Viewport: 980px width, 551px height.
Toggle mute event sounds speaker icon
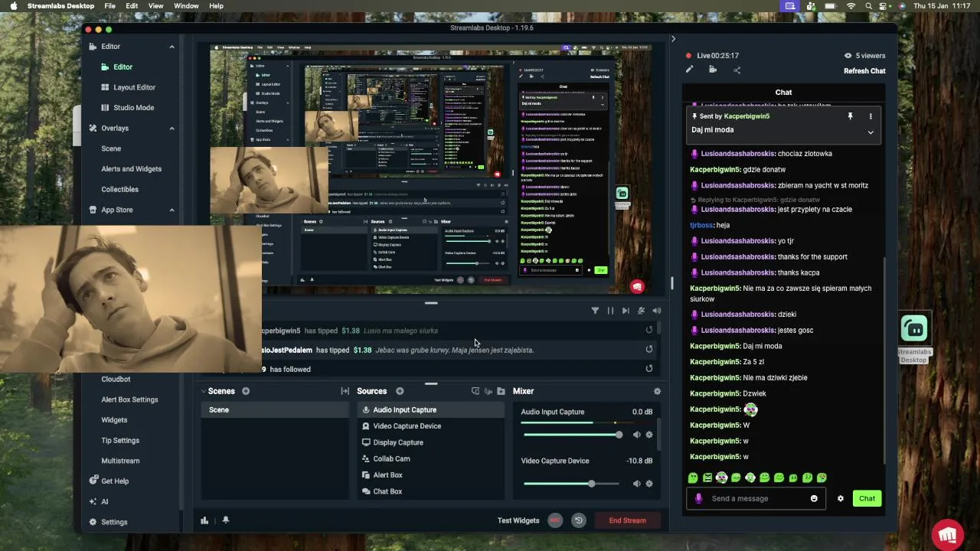click(x=656, y=311)
